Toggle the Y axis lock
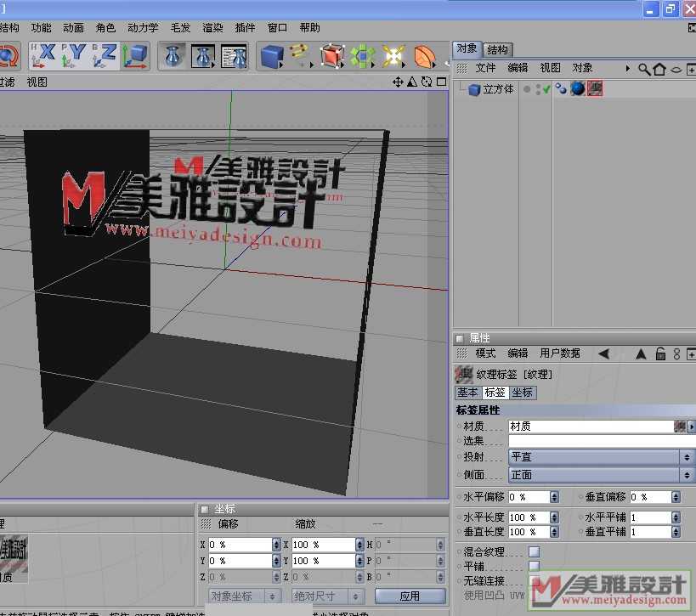Screen dimensions: 696x616 [x=74, y=56]
